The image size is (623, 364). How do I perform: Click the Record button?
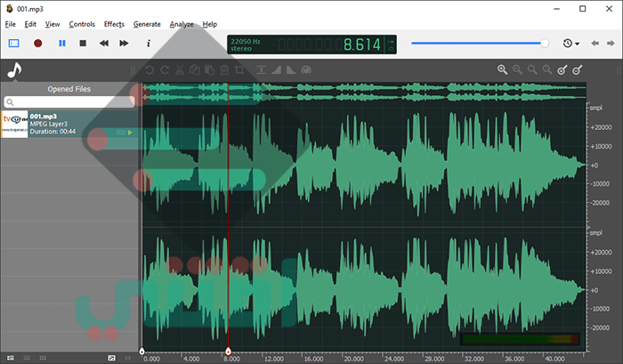click(x=37, y=43)
